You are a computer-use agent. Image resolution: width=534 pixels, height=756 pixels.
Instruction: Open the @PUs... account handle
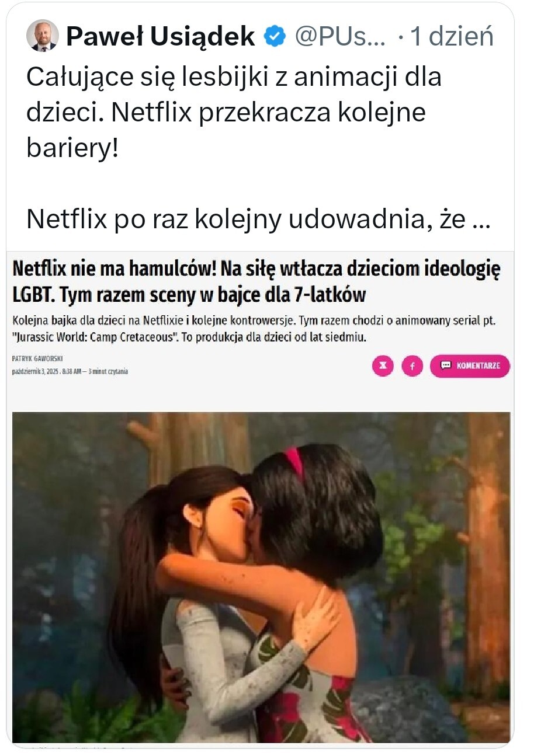click(x=340, y=37)
